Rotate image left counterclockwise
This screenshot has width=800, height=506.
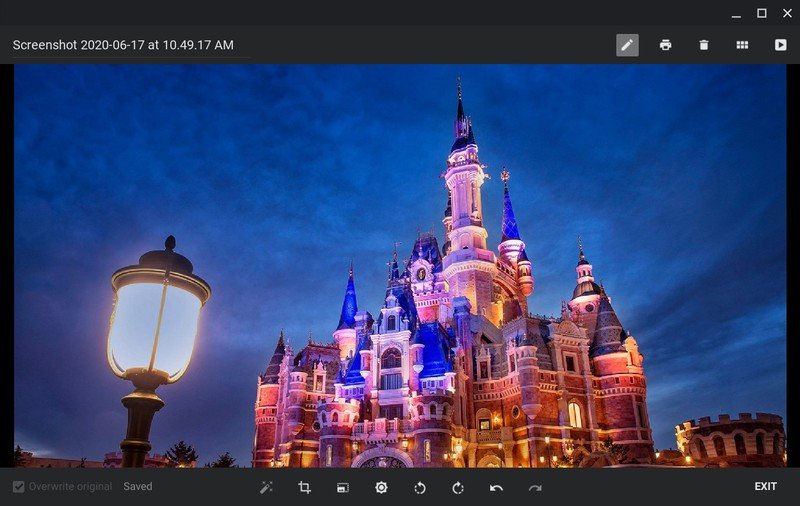coord(419,488)
